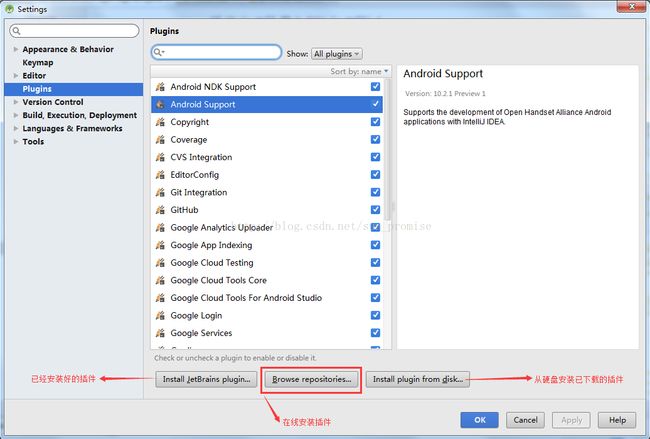The width and height of the screenshot is (650, 439).
Task: Click the Google Login plugin icon
Action: click(x=160, y=316)
